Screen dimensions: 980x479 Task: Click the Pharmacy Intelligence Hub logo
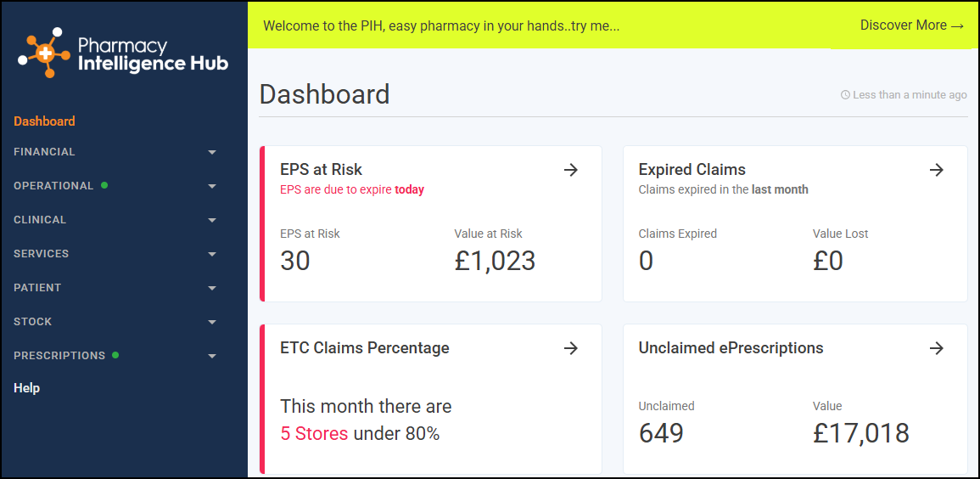click(123, 54)
